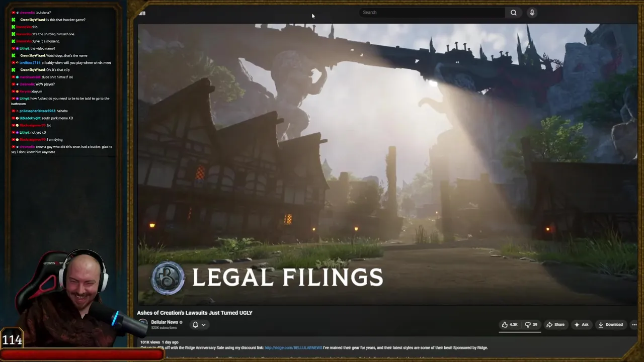The image size is (644, 362).
Task: Click the YouTube search magnifier button
Action: (x=513, y=13)
